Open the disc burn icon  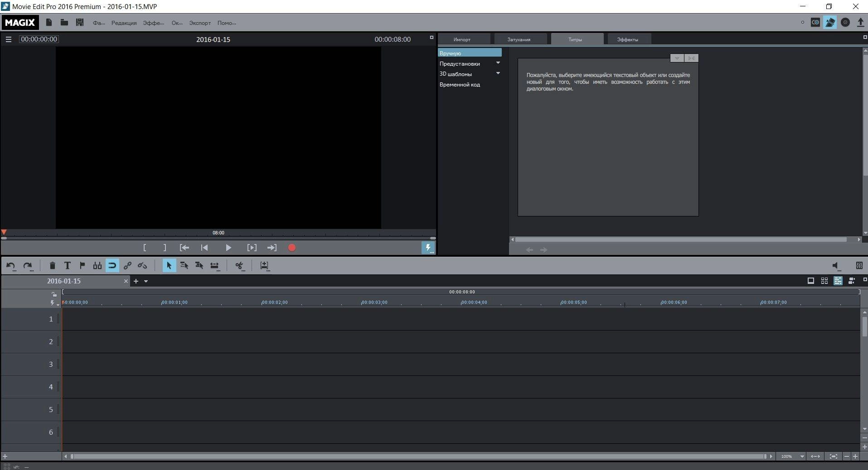click(x=845, y=22)
